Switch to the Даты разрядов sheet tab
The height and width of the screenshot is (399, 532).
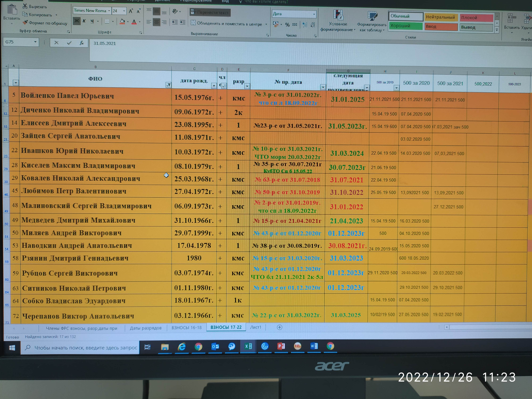[x=146, y=328]
